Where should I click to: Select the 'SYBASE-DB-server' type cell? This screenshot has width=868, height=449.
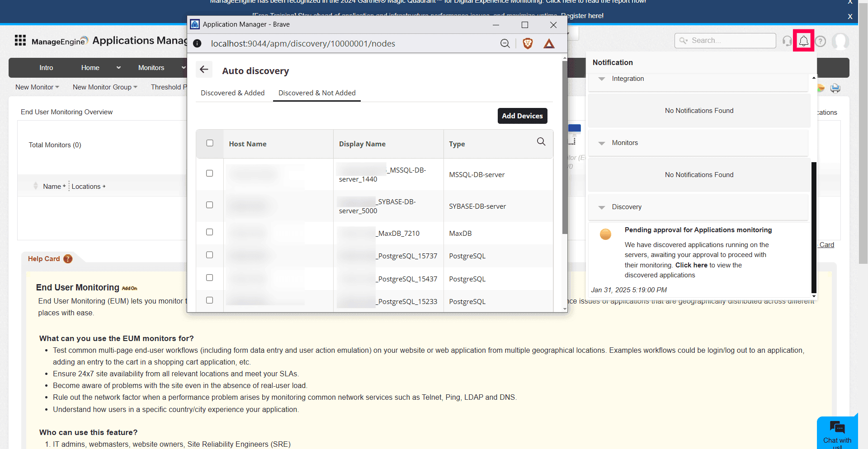(x=477, y=206)
